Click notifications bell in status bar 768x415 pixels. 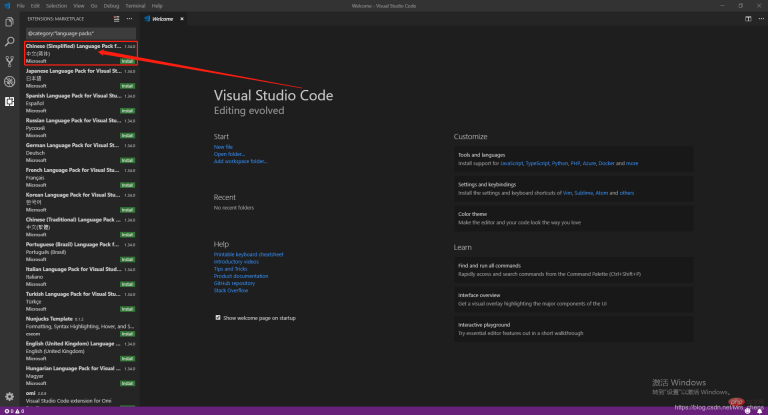pos(760,411)
